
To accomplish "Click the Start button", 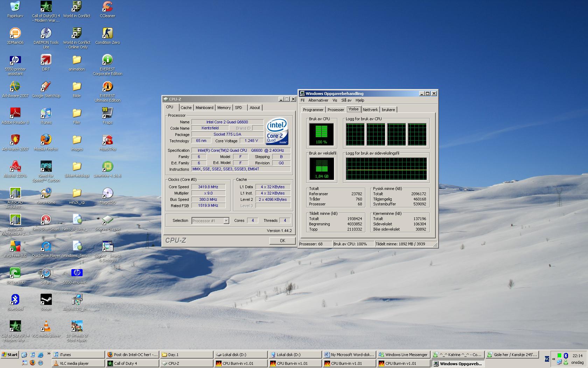I will (9, 355).
